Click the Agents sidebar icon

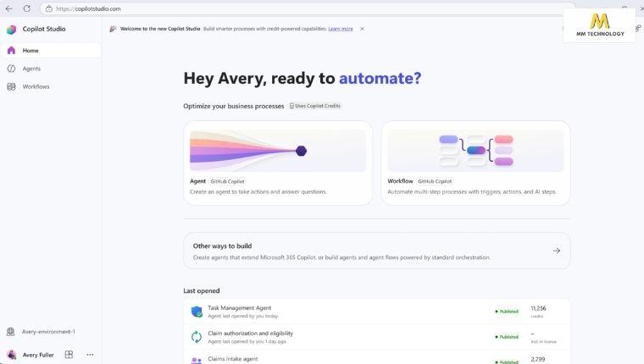[11, 69]
